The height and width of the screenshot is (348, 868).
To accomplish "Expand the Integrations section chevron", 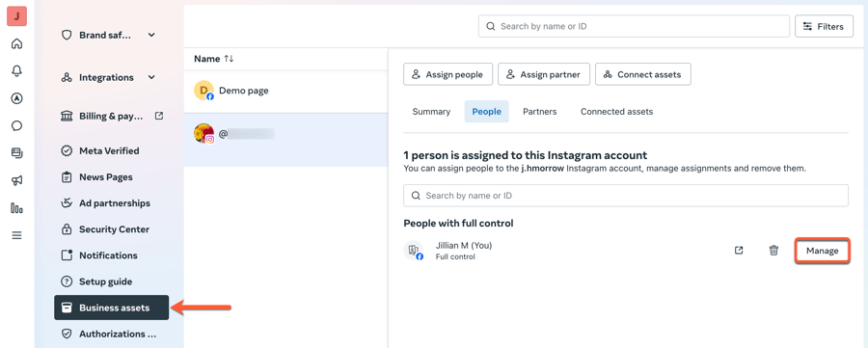I will [x=151, y=77].
